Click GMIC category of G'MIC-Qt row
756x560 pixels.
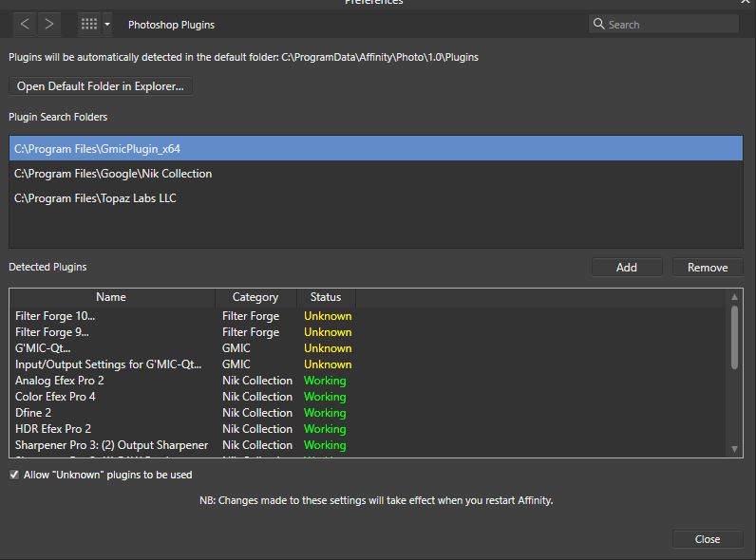click(x=236, y=348)
